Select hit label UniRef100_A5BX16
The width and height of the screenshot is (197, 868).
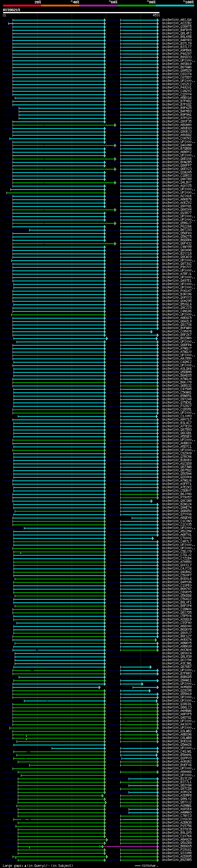176,98
